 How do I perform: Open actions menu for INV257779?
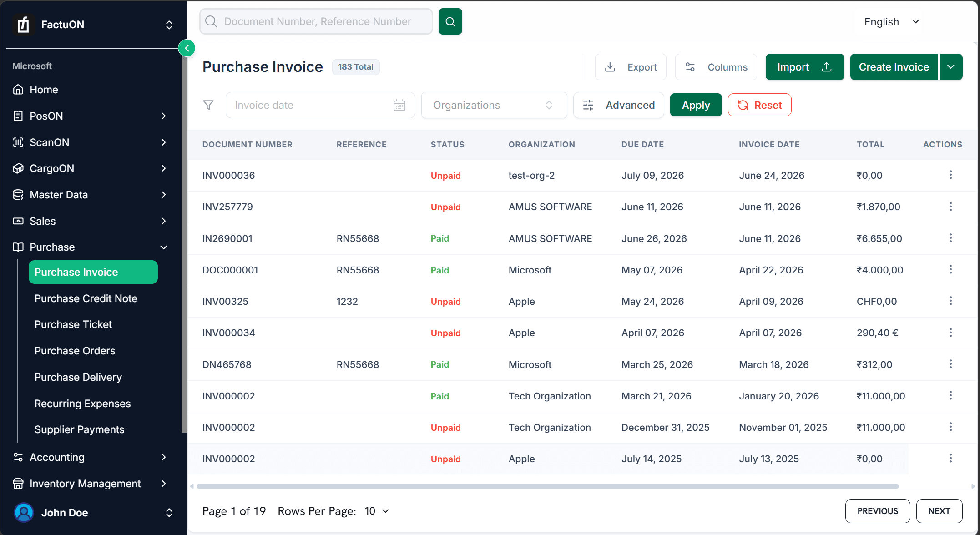coord(950,207)
